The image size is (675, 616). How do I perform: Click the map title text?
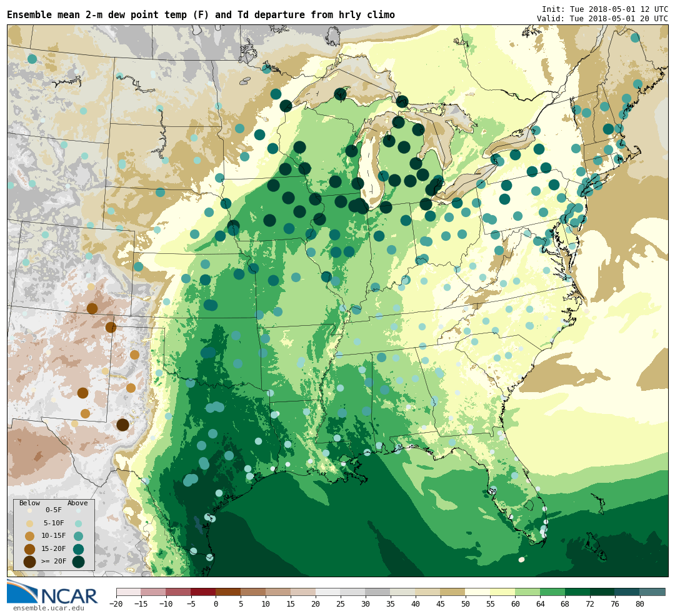(201, 15)
